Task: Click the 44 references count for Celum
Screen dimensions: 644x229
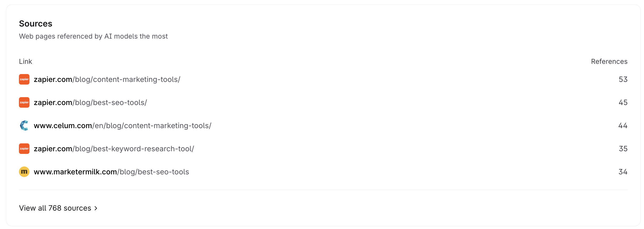Action: click(x=623, y=126)
